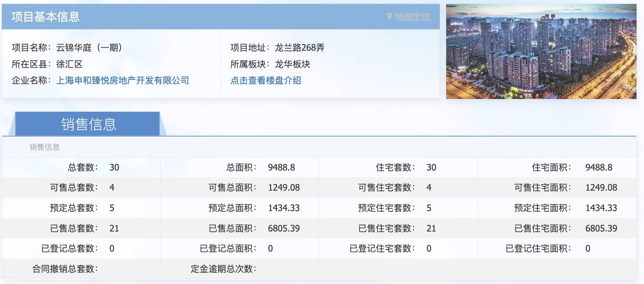Click 点击查看楼盘介绍 link

pyautogui.click(x=266, y=80)
